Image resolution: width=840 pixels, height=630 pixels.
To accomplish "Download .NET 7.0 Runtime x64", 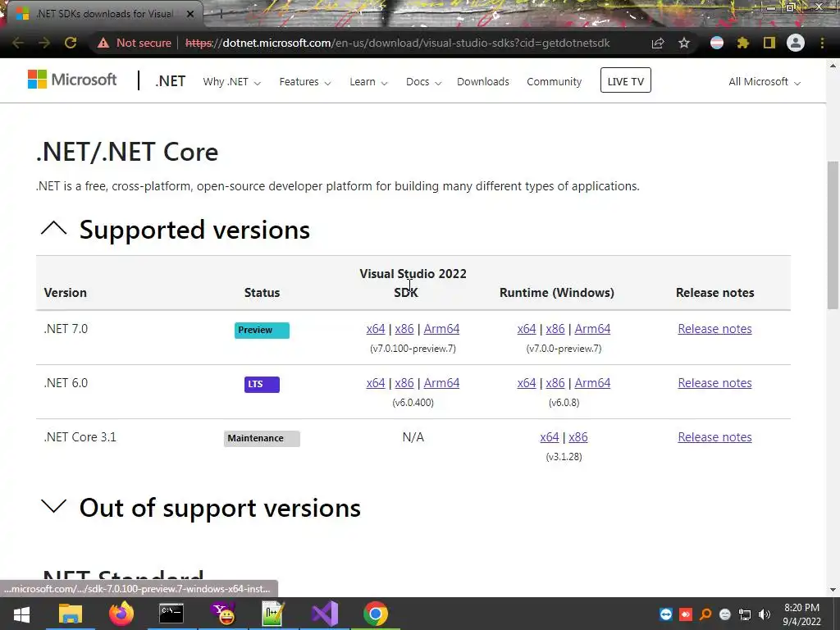I will click(527, 329).
